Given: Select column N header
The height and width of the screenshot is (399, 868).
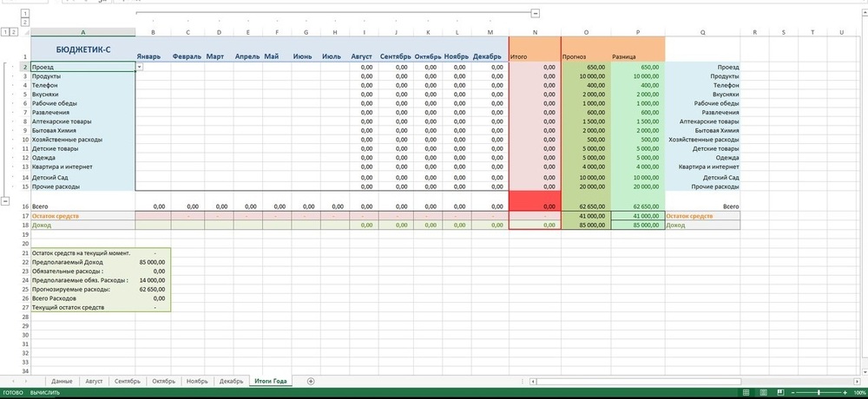Looking at the screenshot, I should [x=535, y=32].
